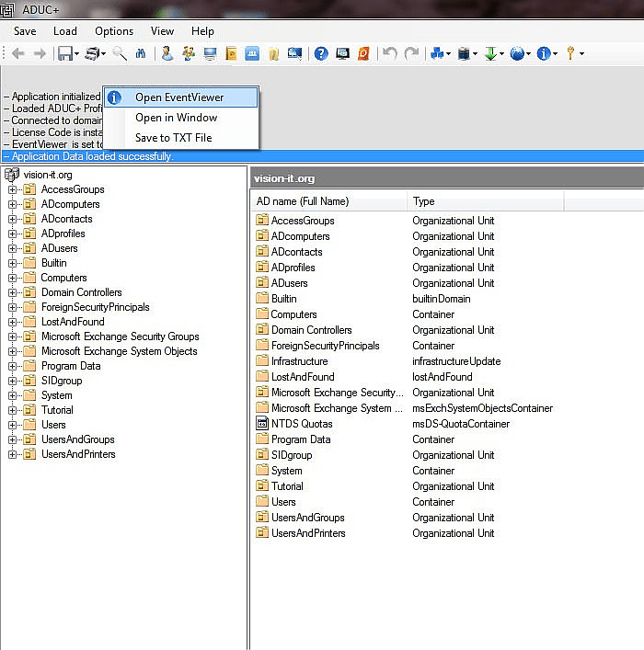
Task: Click the binoculars find icon
Action: coord(141,53)
